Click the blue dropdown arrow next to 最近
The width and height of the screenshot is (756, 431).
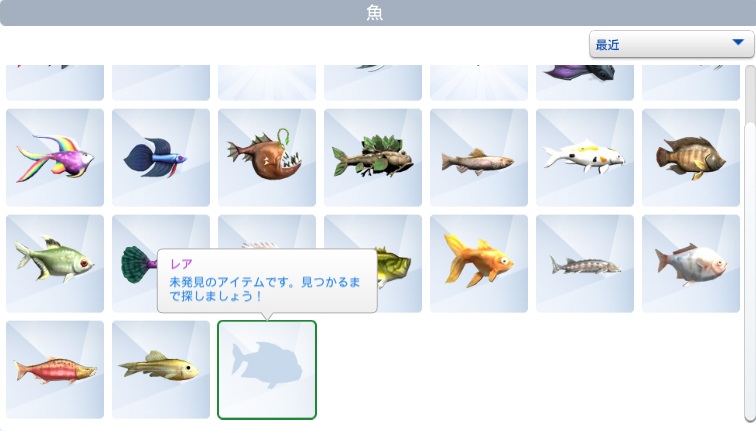pos(738,42)
